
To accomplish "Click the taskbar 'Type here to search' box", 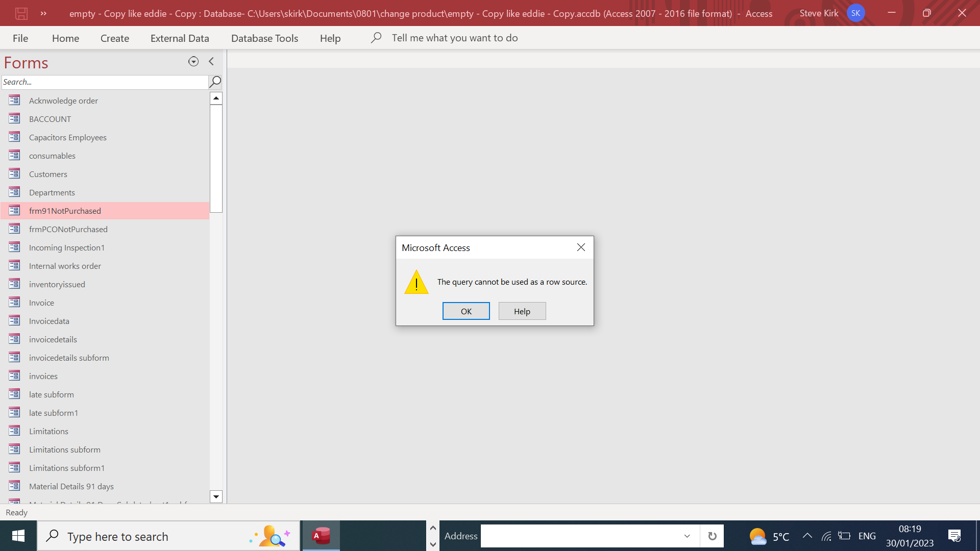I will click(x=168, y=536).
